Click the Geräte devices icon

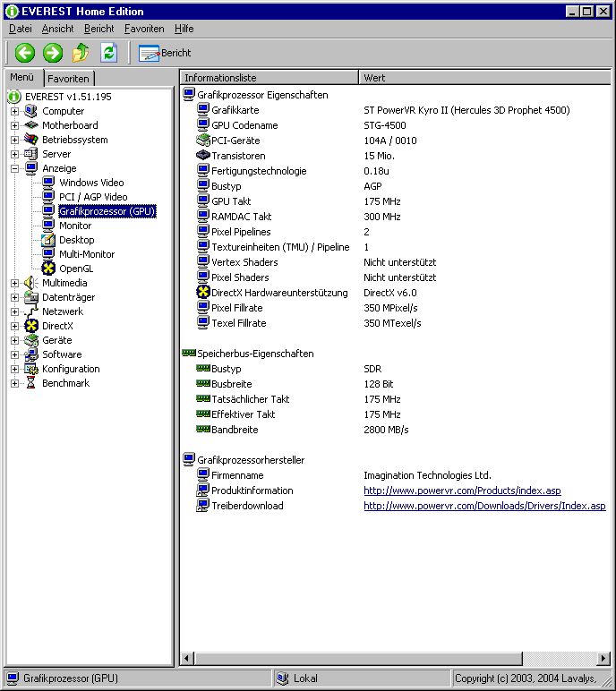click(30, 340)
